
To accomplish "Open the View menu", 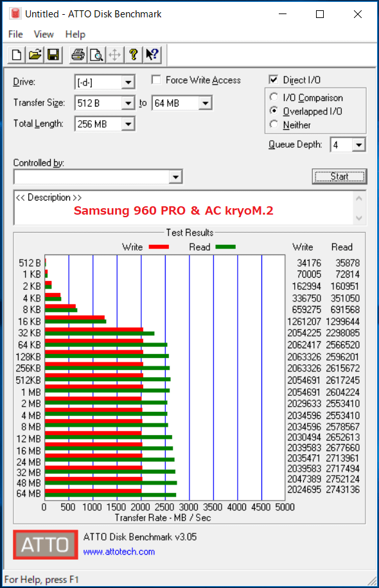I will click(44, 34).
